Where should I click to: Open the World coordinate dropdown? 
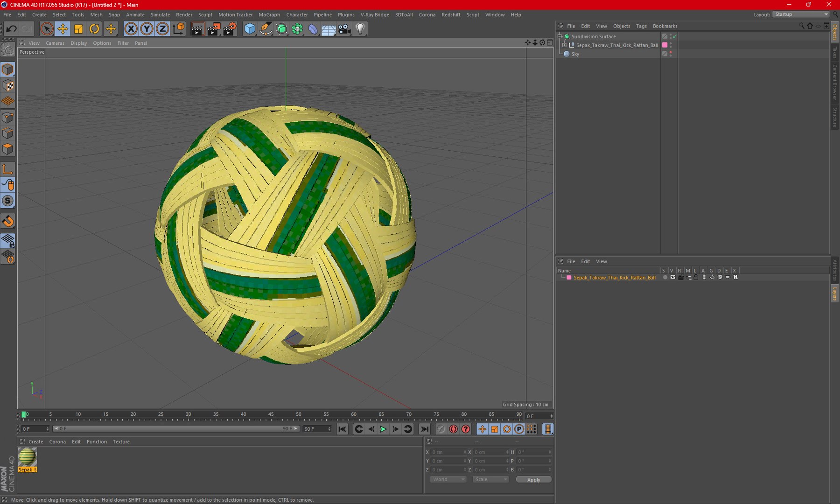point(448,479)
